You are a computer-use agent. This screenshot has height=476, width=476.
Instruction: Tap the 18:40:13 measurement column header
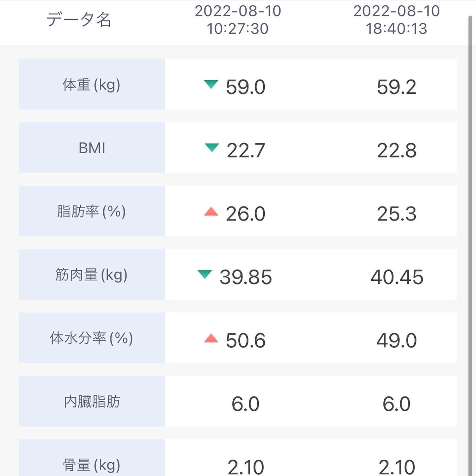coord(396,20)
